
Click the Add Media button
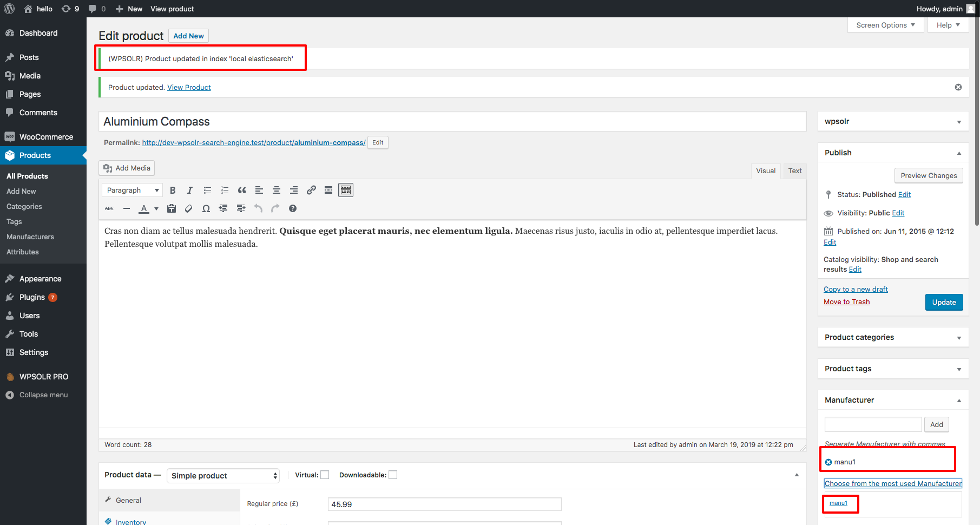[127, 168]
